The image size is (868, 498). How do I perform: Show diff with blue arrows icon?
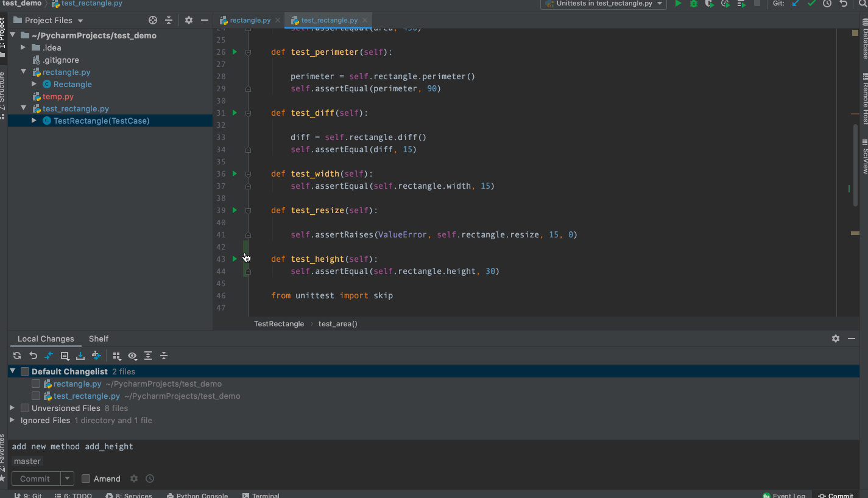click(49, 356)
